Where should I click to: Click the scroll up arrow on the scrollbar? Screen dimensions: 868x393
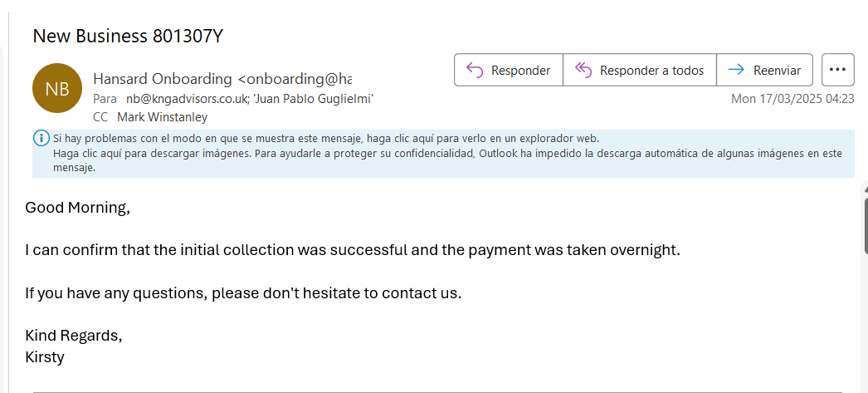(x=864, y=189)
